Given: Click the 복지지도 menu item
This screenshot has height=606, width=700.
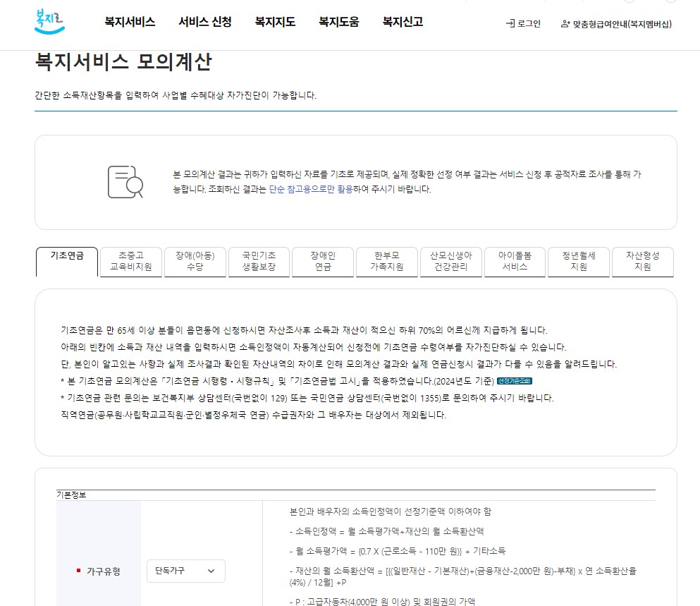Looking at the screenshot, I should point(274,21).
